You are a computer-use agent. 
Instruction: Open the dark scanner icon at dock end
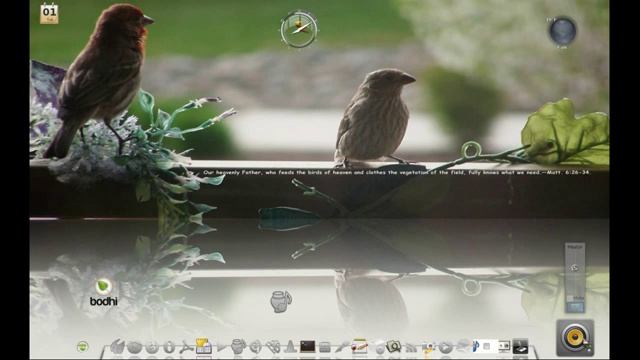click(520, 347)
